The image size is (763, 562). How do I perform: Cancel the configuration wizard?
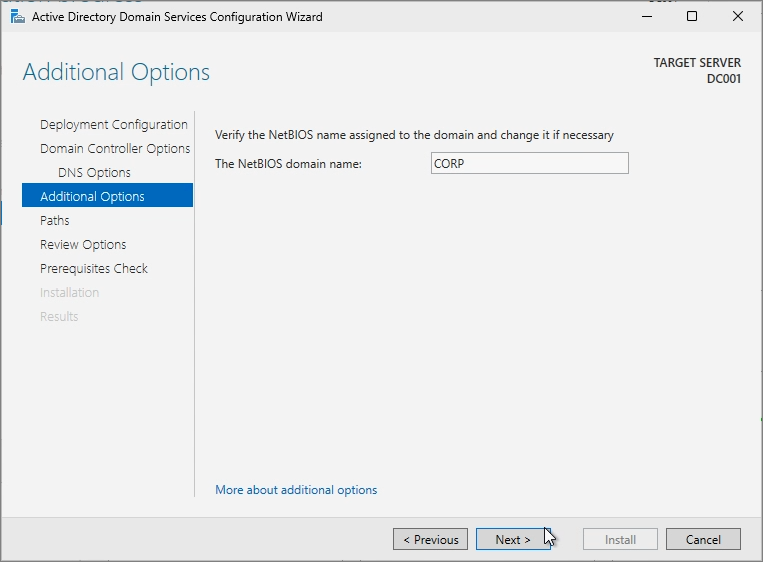click(x=703, y=540)
